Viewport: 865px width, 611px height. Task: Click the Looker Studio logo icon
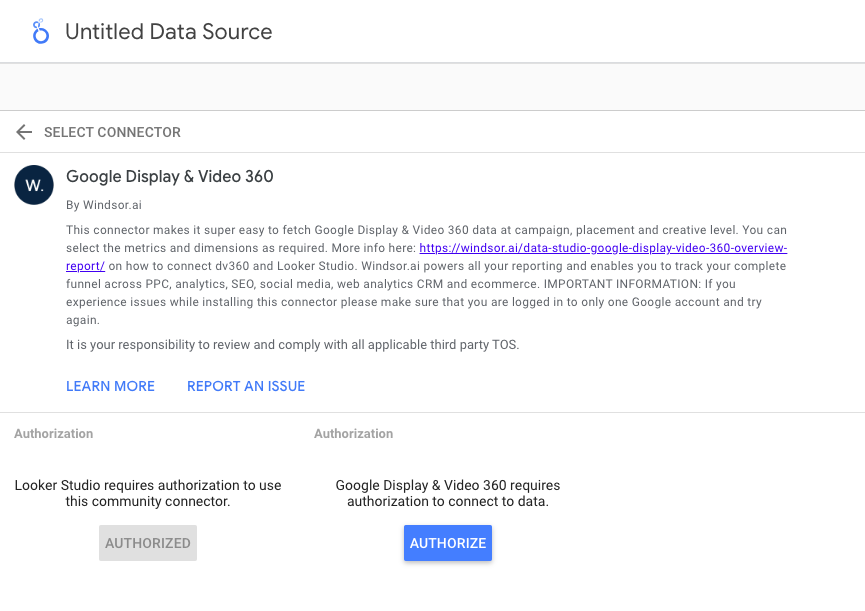[40, 32]
